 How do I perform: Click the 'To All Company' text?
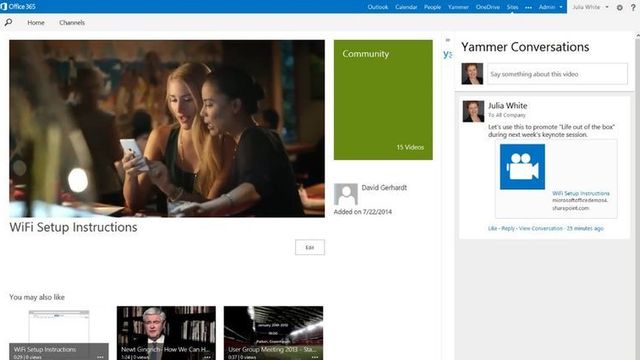click(507, 115)
